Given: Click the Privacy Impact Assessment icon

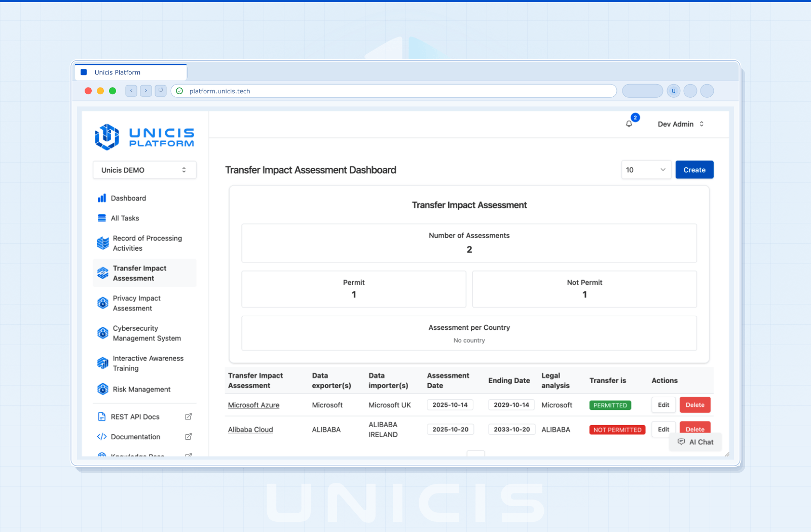Looking at the screenshot, I should (x=103, y=303).
